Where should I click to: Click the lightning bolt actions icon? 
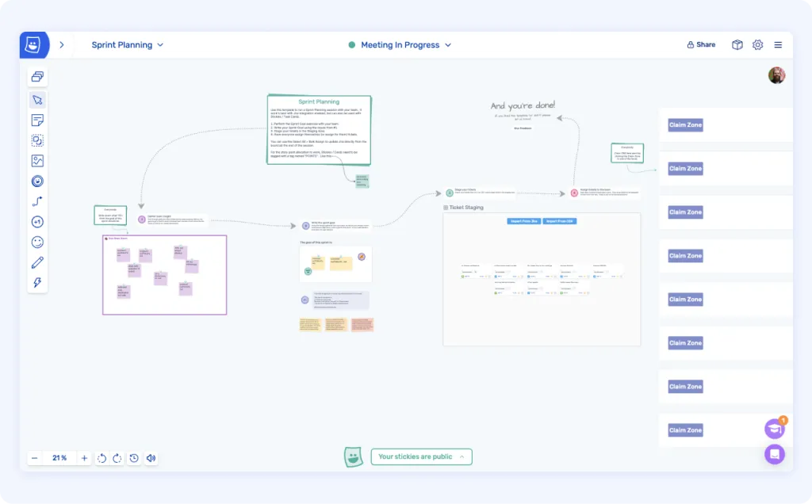click(37, 283)
